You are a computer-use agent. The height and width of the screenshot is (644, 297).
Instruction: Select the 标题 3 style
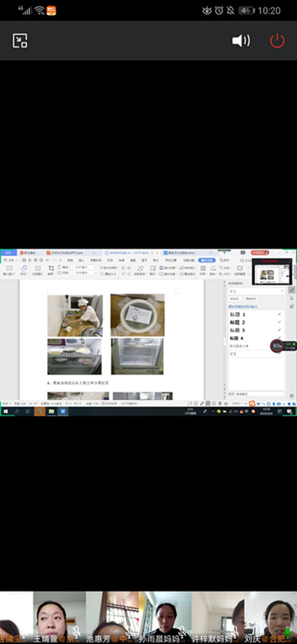click(255, 330)
